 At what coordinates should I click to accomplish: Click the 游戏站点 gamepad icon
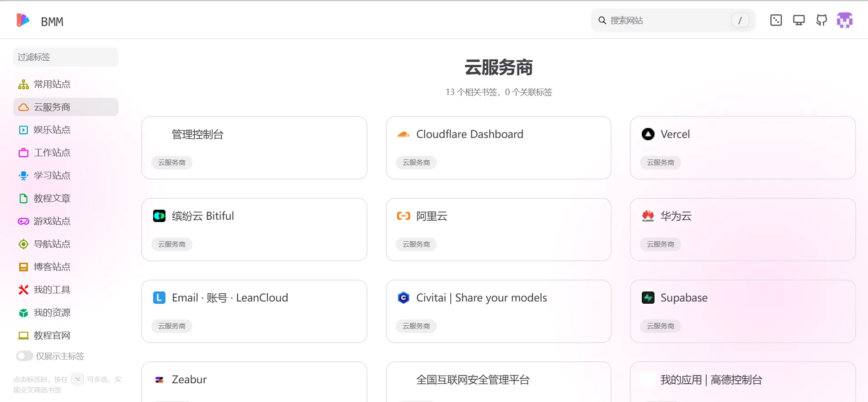pyautogui.click(x=23, y=221)
